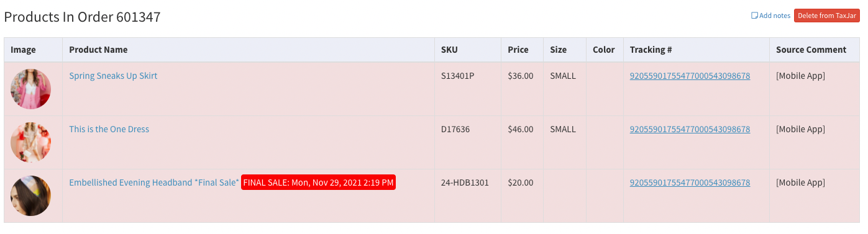Viewport: 868px width, 234px height.
Task: Click the Tracking # column header
Action: click(651, 50)
